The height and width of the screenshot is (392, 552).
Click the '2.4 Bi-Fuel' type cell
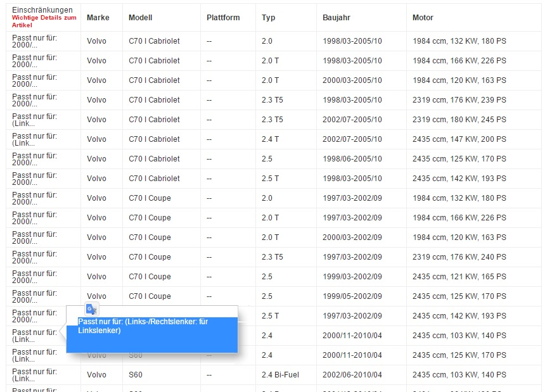pyautogui.click(x=280, y=375)
